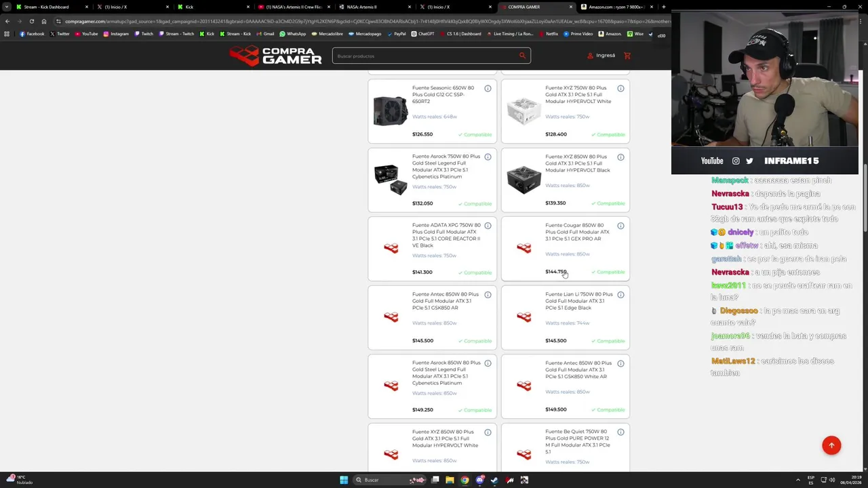Click the red scroll-to-top arrow button

831,445
